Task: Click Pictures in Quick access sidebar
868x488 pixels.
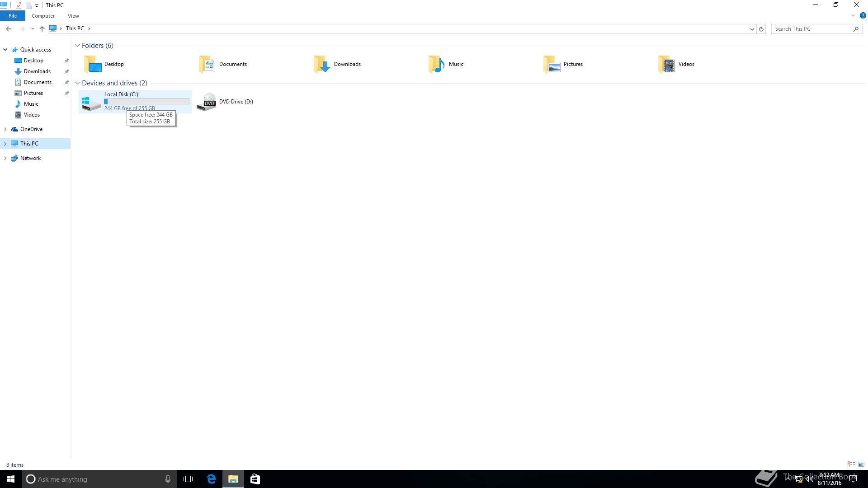Action: tap(33, 93)
